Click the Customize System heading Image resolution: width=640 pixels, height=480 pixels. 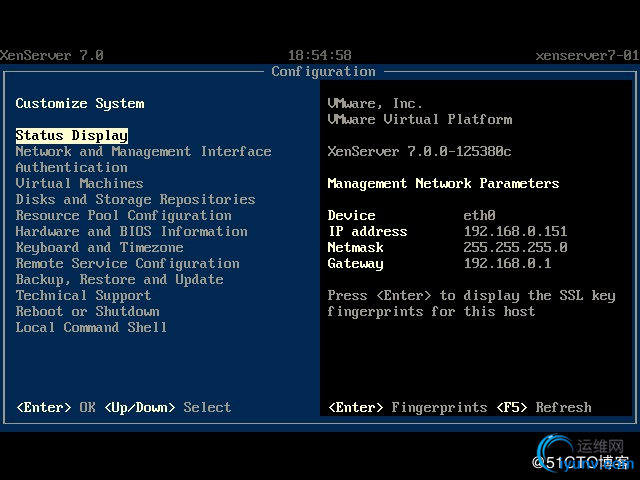[x=80, y=104]
